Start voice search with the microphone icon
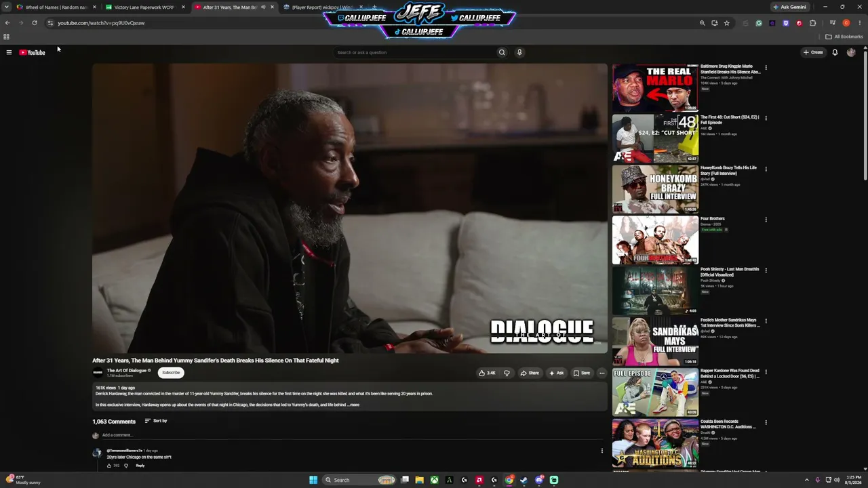The height and width of the screenshot is (488, 868). click(519, 52)
